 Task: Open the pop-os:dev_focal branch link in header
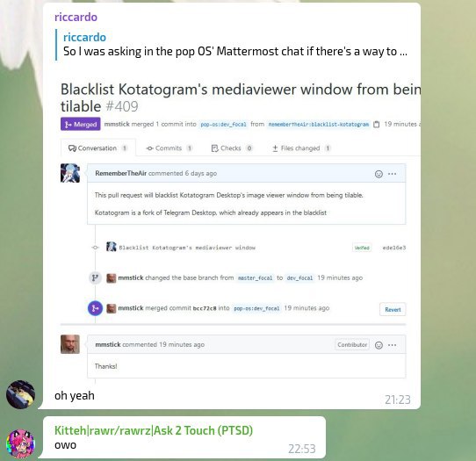click(223, 125)
